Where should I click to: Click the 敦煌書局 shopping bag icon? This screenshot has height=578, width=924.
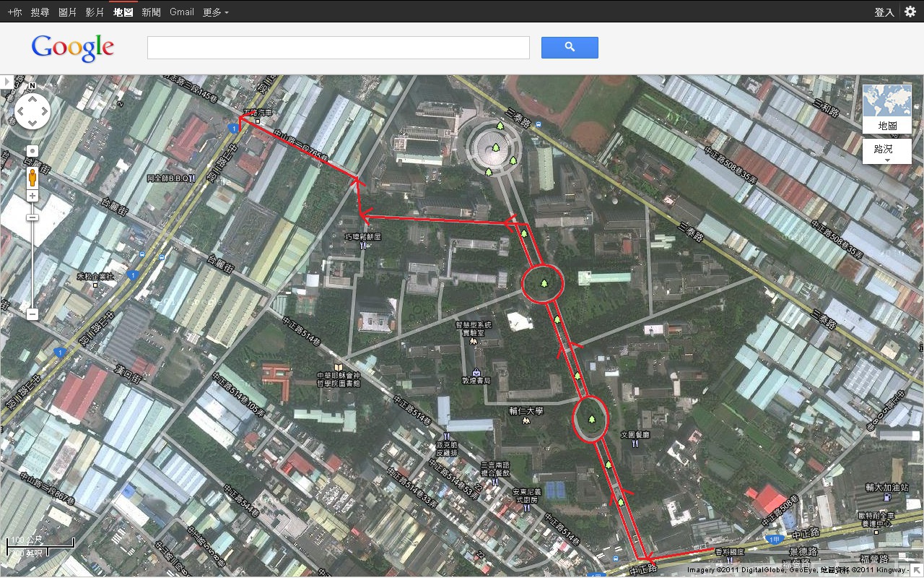tap(476, 372)
